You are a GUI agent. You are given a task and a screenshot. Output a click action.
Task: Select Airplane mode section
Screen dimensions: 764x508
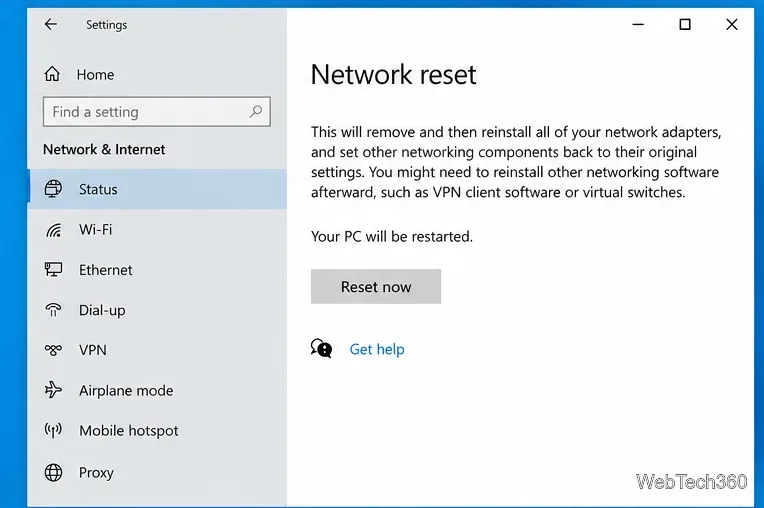pos(157,391)
